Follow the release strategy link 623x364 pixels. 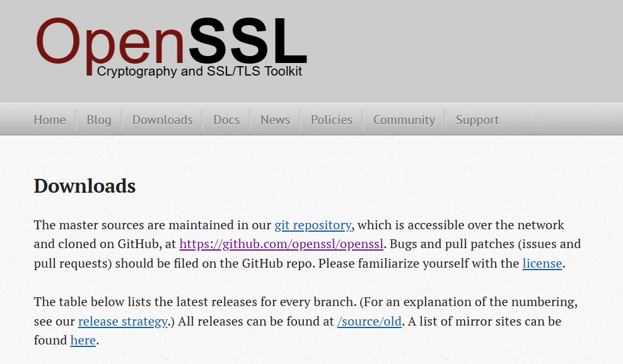[123, 322]
